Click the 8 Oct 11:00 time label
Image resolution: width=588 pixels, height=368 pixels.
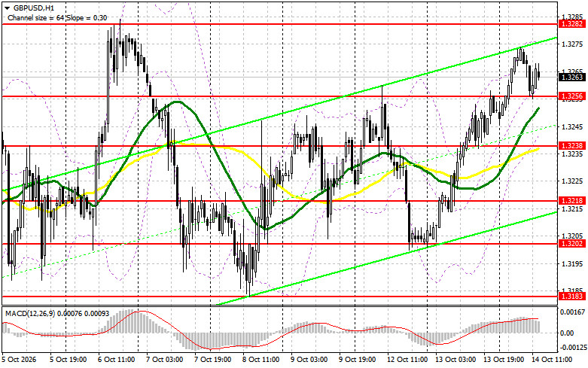(x=260, y=360)
